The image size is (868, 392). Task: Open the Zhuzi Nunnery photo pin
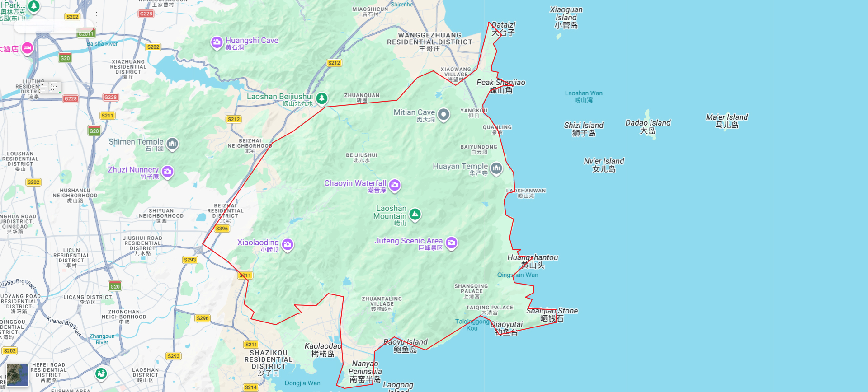pos(168,172)
